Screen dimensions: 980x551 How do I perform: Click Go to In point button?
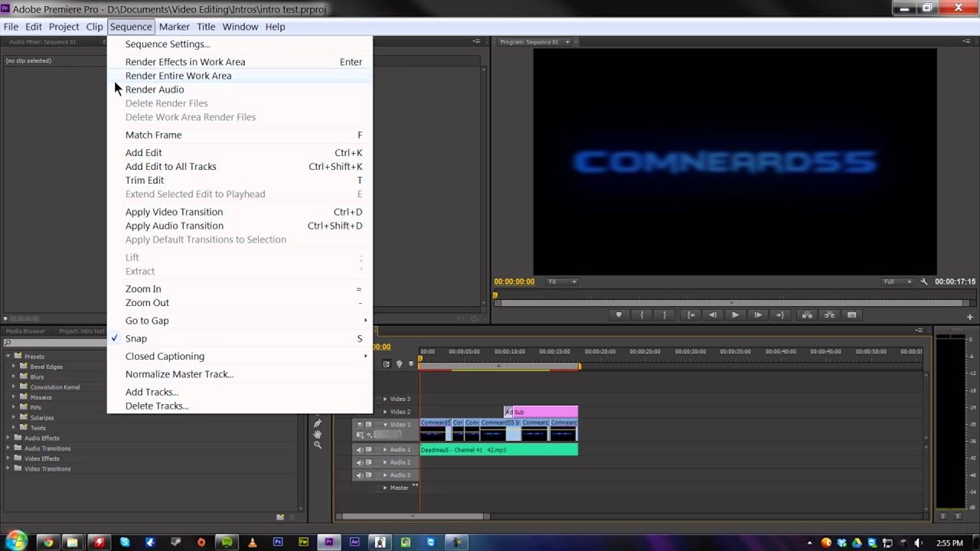point(691,315)
